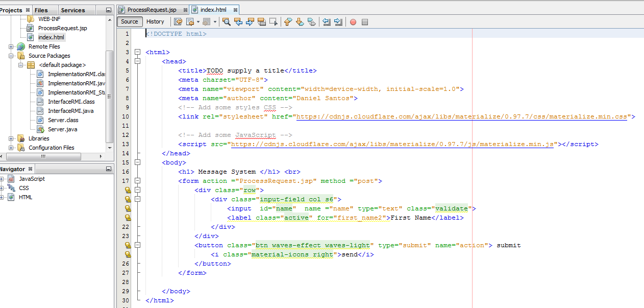The image size is (644, 308).
Task: Click the Projects panel vertical scrollbar
Action: click(x=110, y=97)
